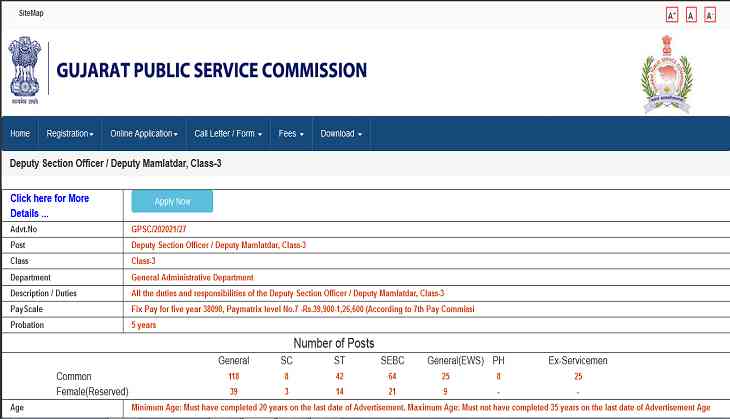Click the Department row label
The image size is (730, 419).
pos(30,277)
